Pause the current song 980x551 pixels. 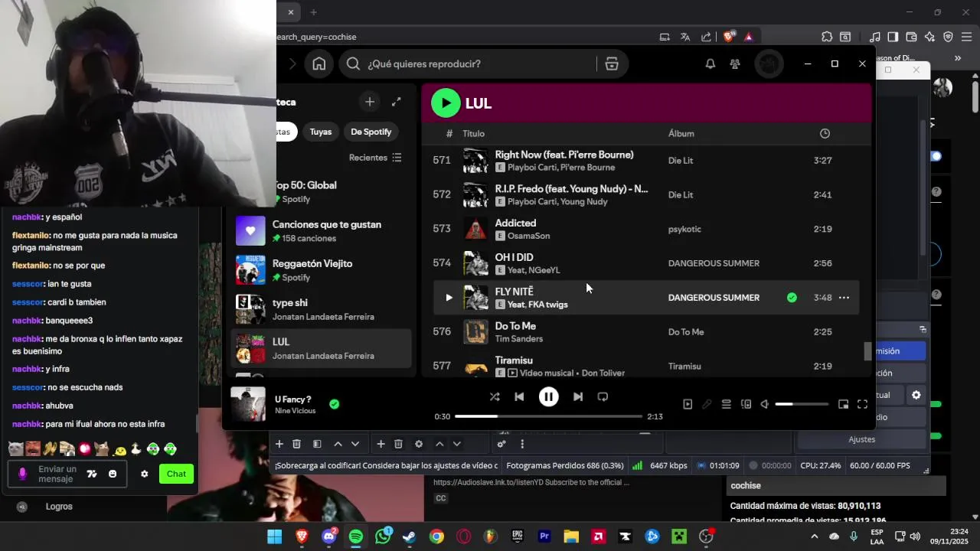tap(548, 396)
